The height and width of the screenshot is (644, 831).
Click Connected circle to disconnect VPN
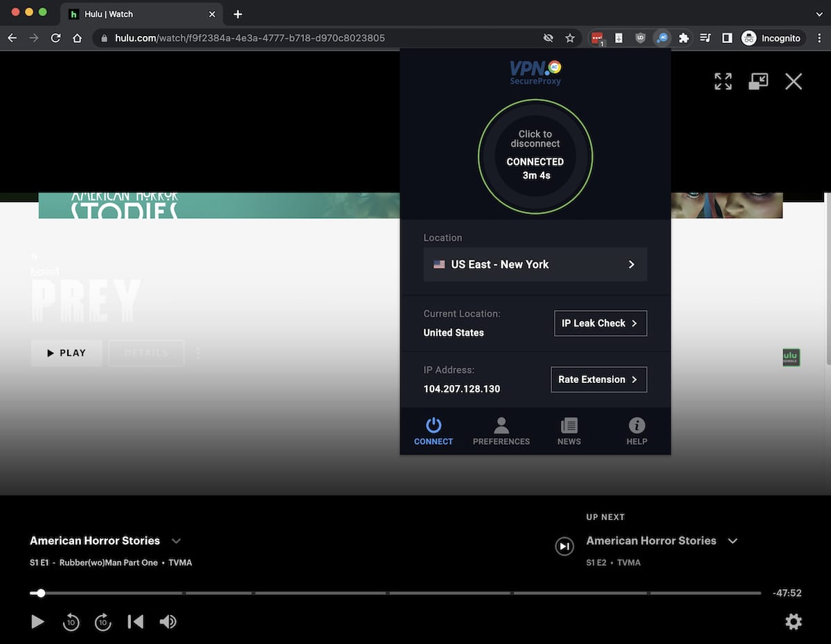535,155
